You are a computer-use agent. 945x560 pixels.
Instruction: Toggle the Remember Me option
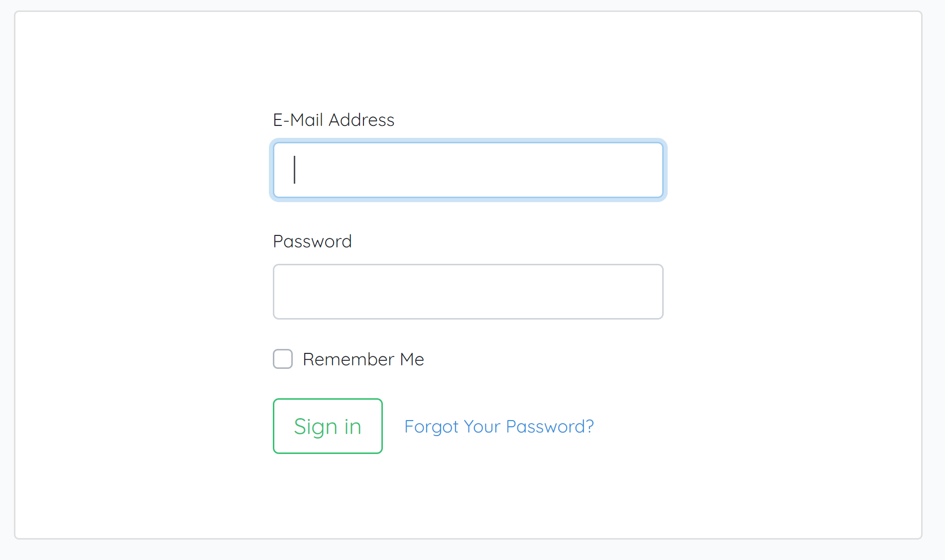pyautogui.click(x=283, y=359)
